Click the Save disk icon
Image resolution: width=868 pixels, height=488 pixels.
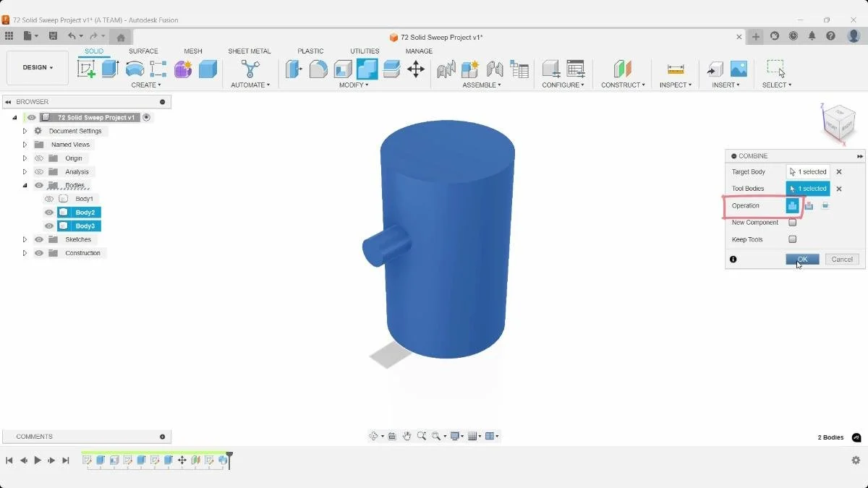click(x=53, y=36)
